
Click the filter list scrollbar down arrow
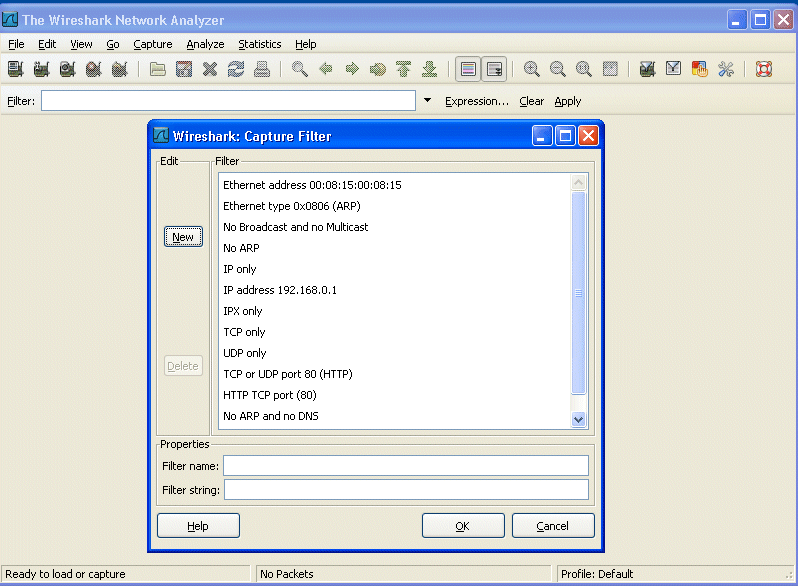[579, 420]
